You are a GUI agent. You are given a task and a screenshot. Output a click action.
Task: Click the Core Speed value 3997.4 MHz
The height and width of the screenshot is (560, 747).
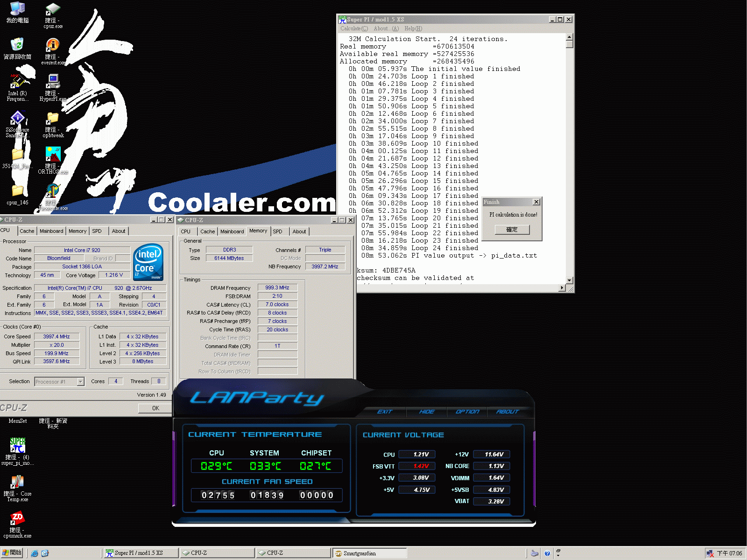tap(56, 336)
